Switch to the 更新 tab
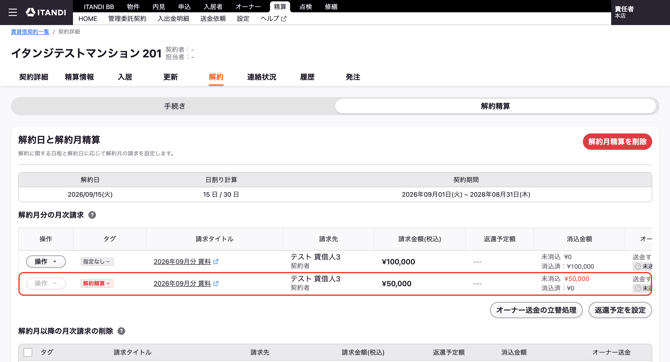The width and height of the screenshot is (670, 362). [x=170, y=77]
